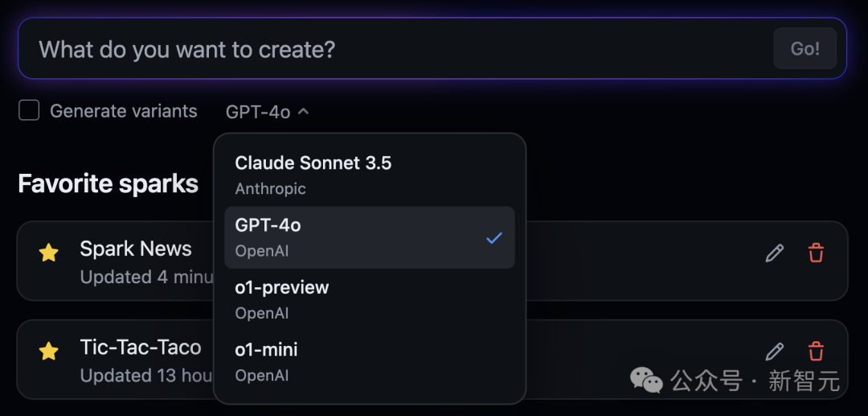Click the Generate variants label text
Viewport: 868px width, 416px height.
[124, 111]
